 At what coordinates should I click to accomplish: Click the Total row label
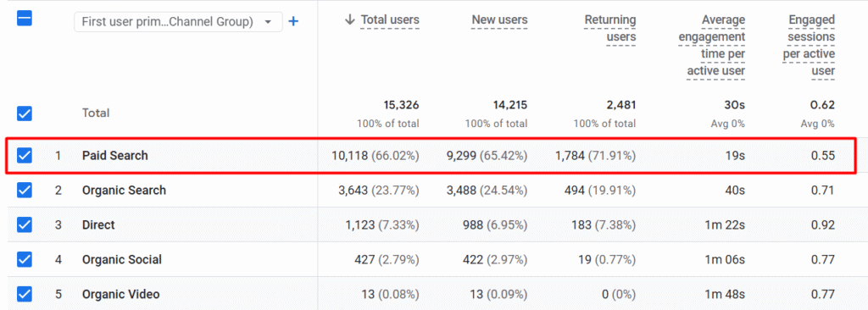pyautogui.click(x=95, y=113)
